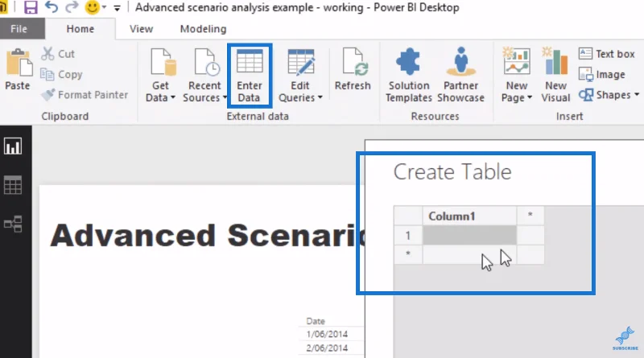Select the Column1 header in Create Table

click(469, 216)
